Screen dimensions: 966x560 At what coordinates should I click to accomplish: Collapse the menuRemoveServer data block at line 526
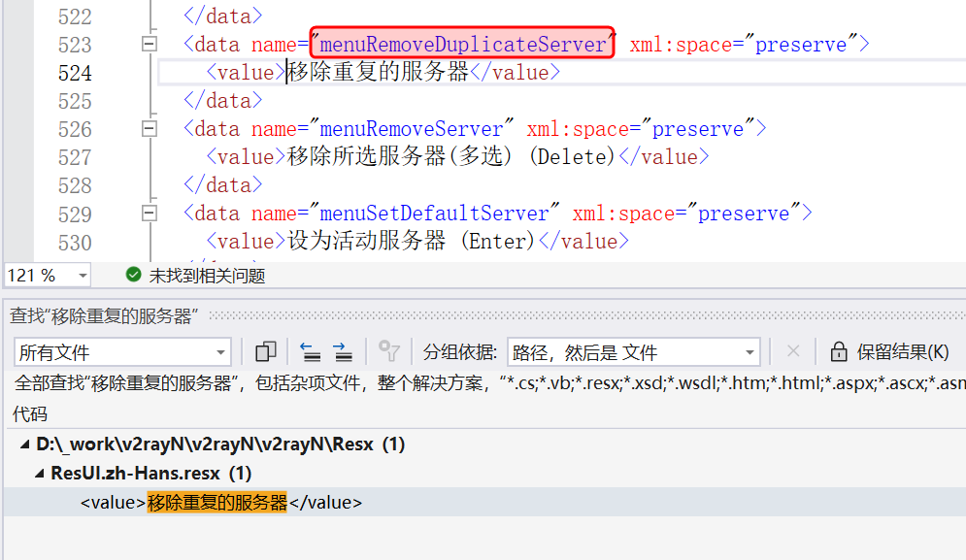pos(149,129)
